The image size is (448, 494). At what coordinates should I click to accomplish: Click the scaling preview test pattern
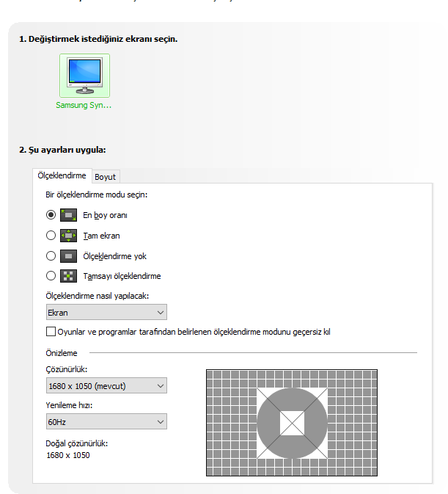click(x=292, y=423)
